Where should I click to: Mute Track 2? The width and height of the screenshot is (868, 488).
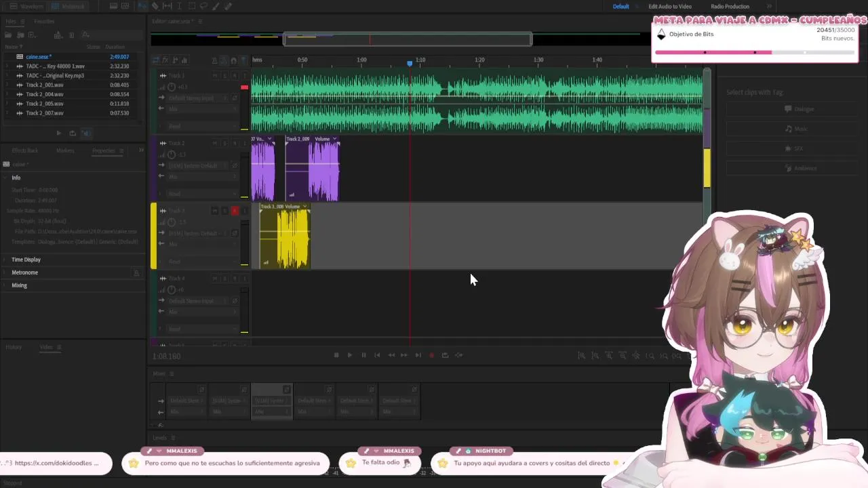tap(215, 143)
